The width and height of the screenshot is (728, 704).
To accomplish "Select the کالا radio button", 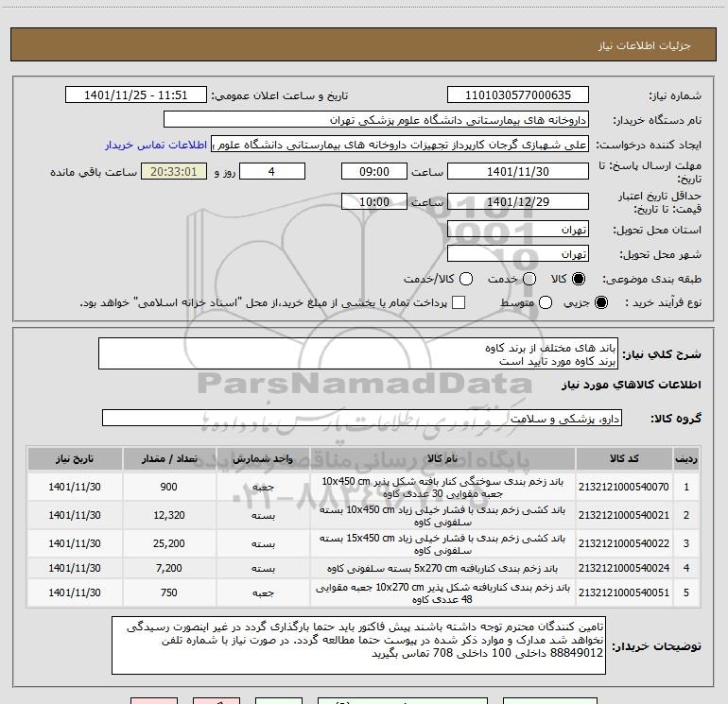I will 579,279.
